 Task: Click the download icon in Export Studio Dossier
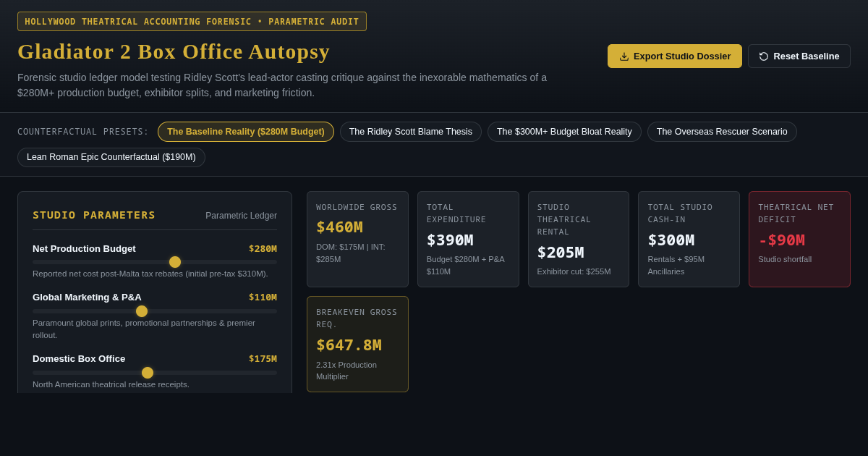(624, 56)
